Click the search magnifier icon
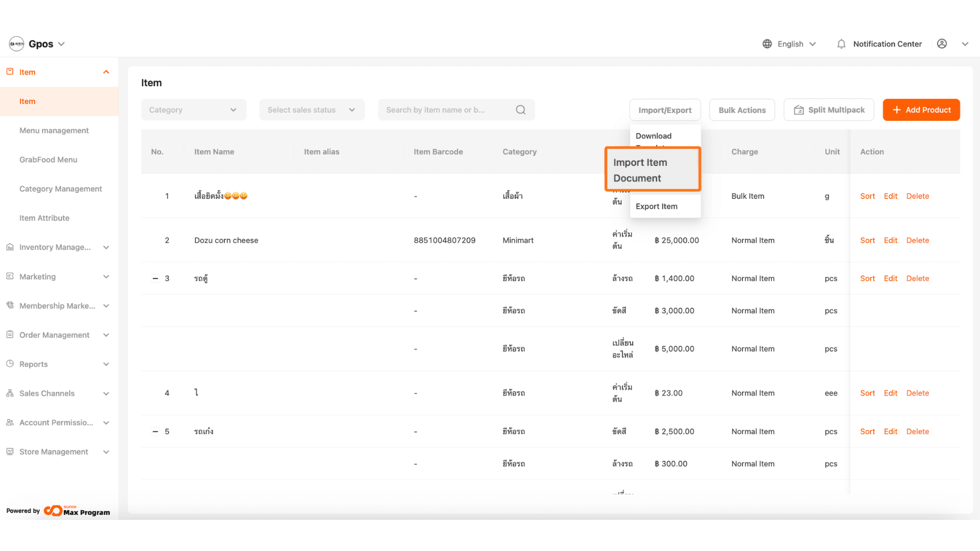 pyautogui.click(x=520, y=110)
